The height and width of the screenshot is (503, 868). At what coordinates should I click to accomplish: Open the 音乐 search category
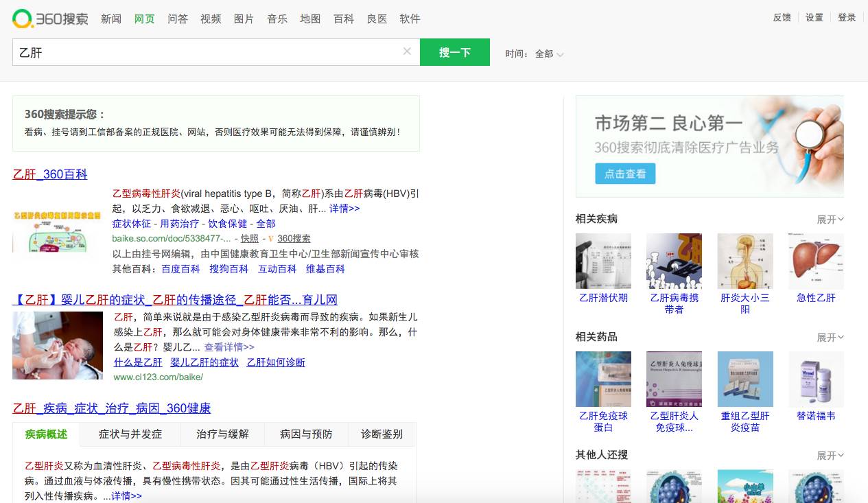pos(277,19)
